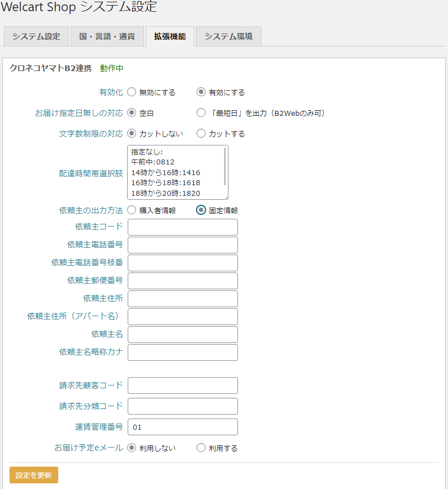Click the 依頼主電話番号 input field

pyautogui.click(x=183, y=245)
